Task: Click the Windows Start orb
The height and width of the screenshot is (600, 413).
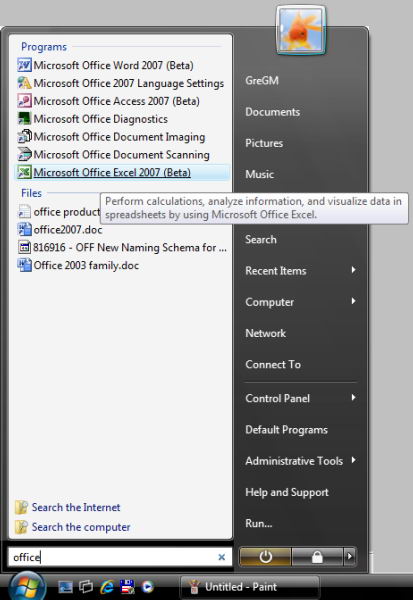Action: (x=26, y=586)
